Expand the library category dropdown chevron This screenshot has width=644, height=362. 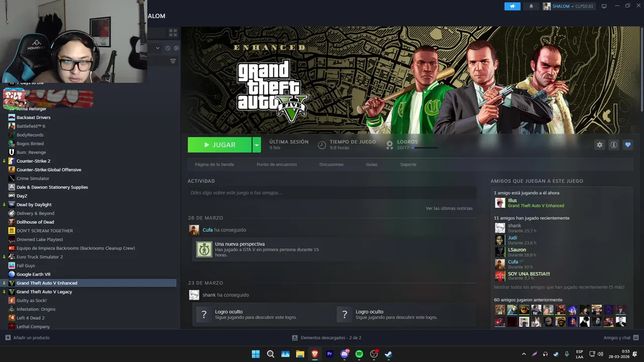coord(157,48)
